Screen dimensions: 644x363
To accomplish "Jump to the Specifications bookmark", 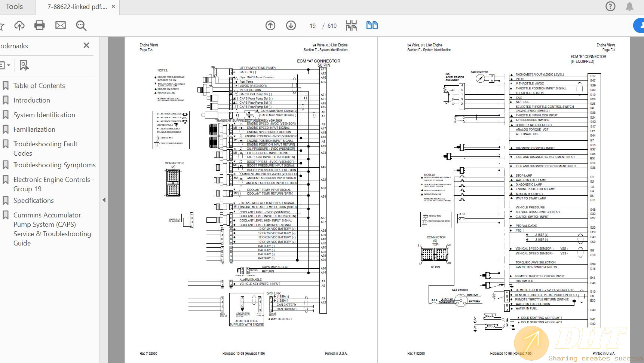I will (34, 201).
